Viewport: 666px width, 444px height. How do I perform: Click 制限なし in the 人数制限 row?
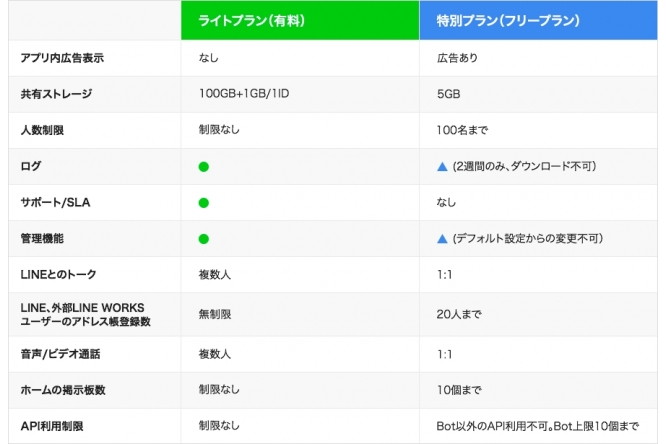219,130
